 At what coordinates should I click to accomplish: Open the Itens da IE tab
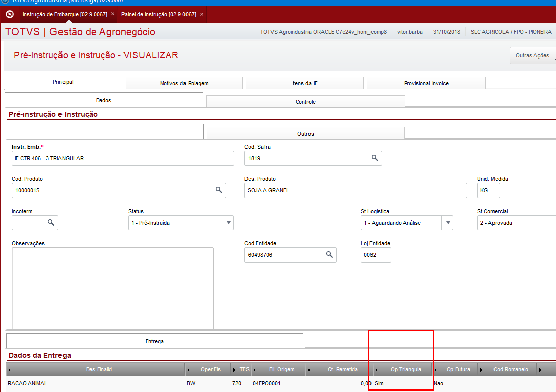pos(305,83)
